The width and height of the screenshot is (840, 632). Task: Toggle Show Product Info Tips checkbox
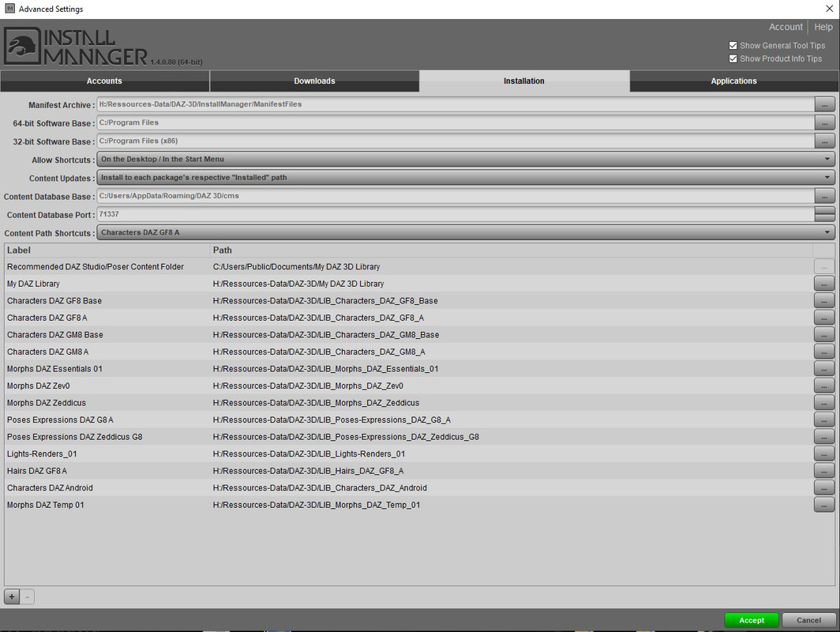733,58
